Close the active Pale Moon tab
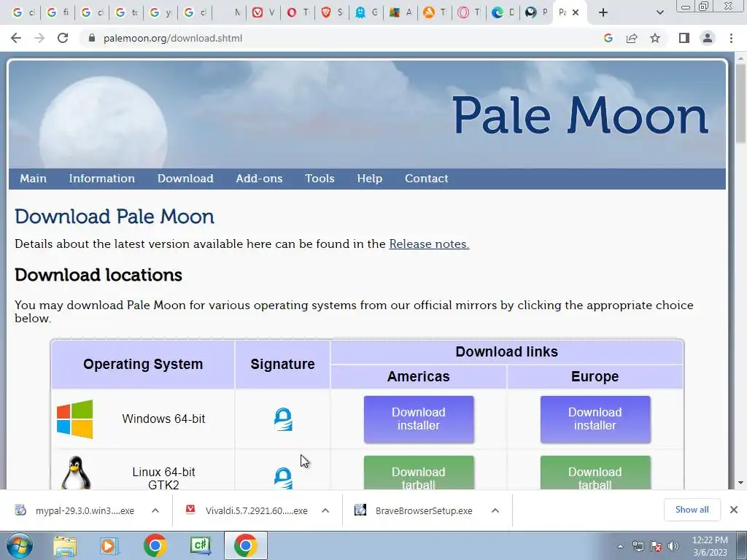Screen dimensions: 747x560 (576, 13)
